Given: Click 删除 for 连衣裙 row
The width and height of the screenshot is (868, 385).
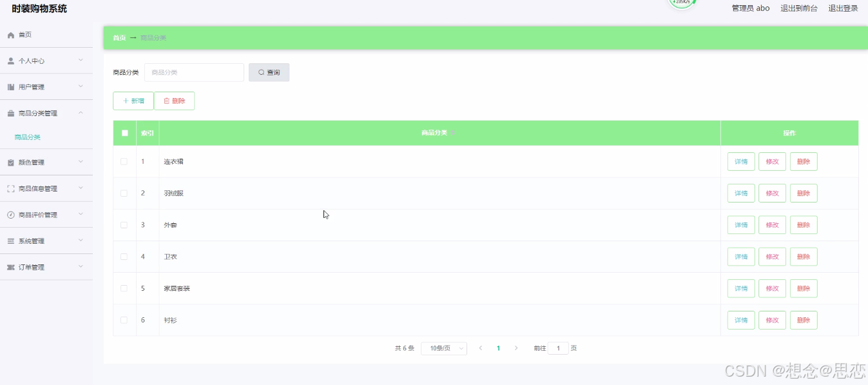Looking at the screenshot, I should pos(804,161).
